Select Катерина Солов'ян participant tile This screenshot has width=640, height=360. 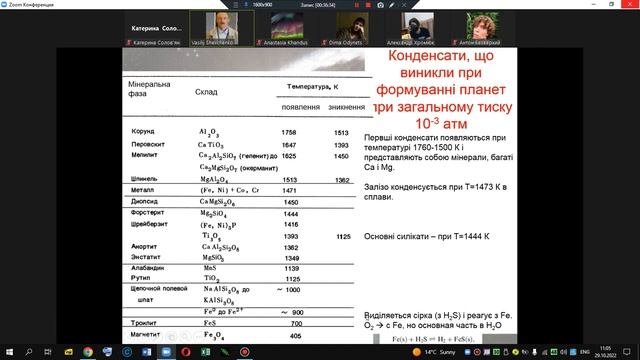coord(156,29)
